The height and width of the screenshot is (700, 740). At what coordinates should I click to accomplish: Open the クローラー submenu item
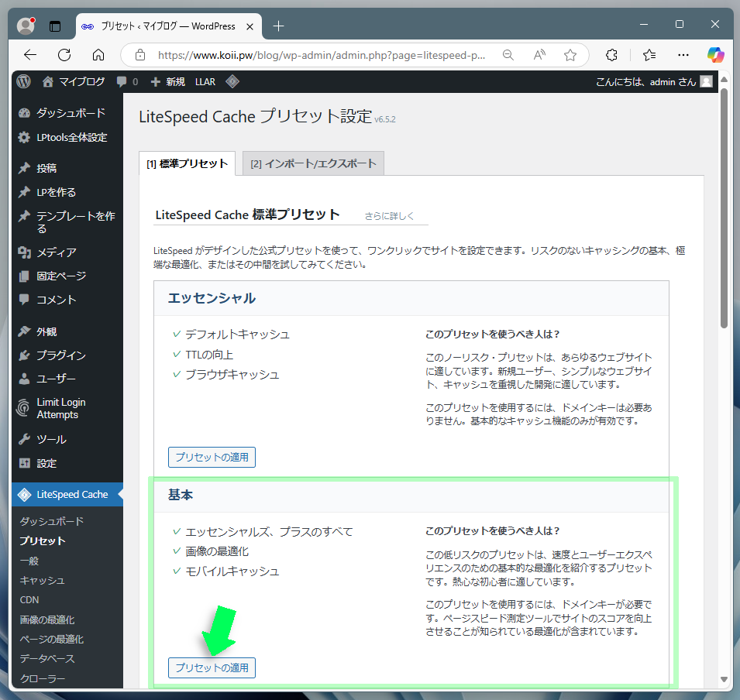click(43, 678)
